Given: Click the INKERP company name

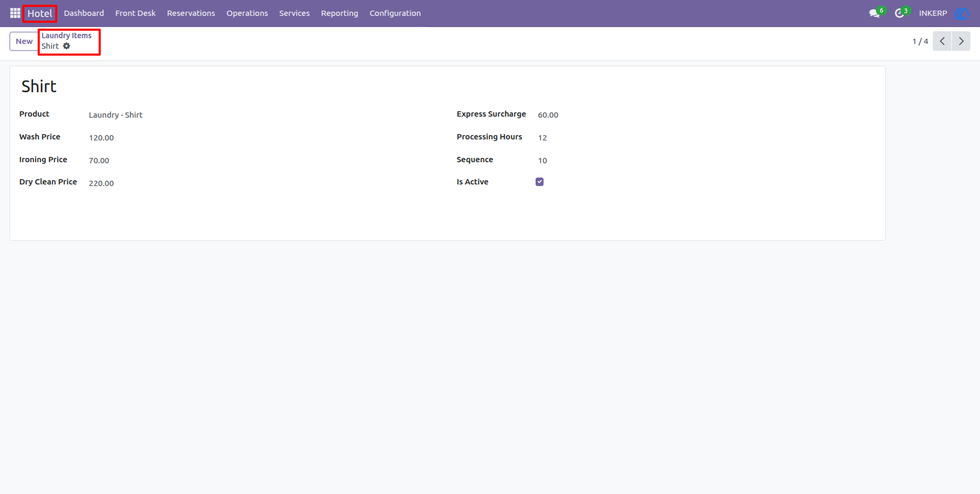Looking at the screenshot, I should pyautogui.click(x=933, y=13).
